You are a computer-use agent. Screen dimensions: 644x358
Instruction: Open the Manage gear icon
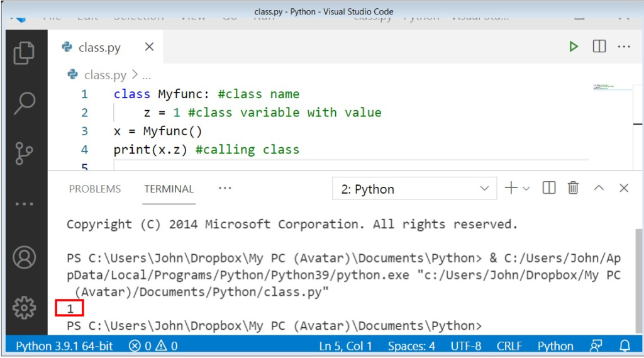point(25,308)
